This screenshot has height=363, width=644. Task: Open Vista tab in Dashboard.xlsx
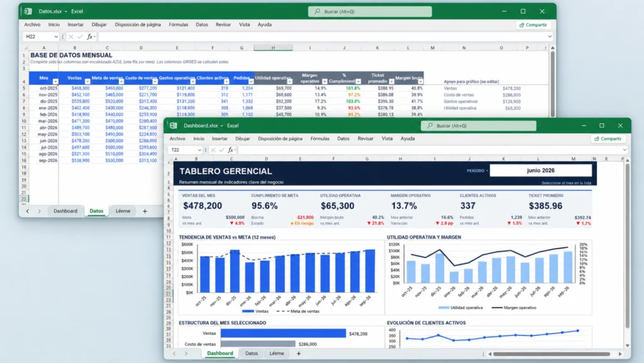point(387,139)
